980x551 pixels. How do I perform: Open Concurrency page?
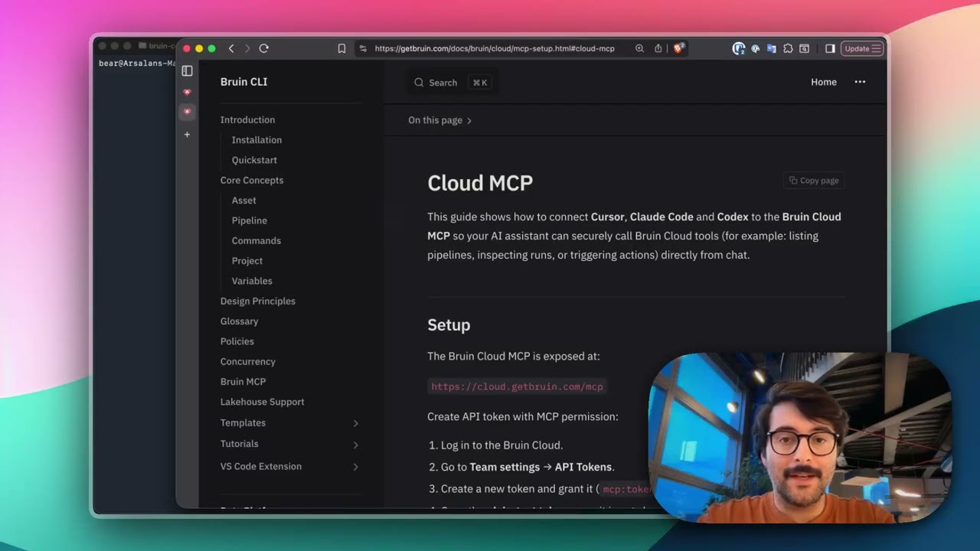[x=247, y=361]
